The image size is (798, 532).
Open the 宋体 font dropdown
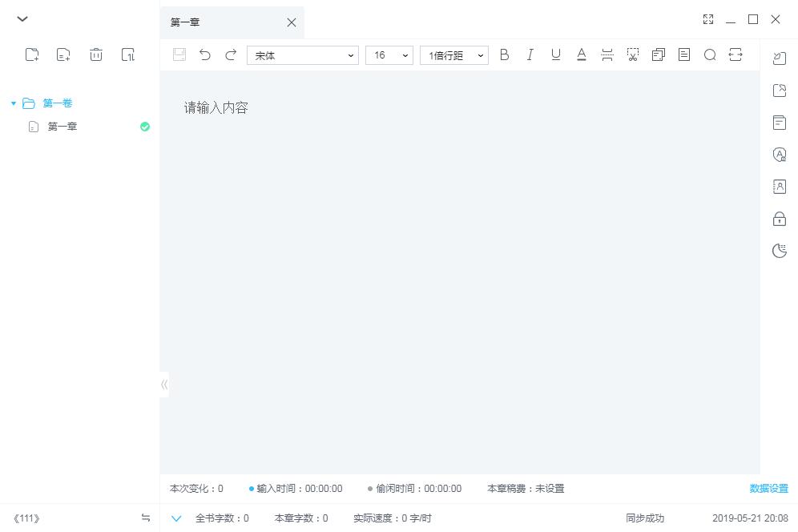(x=303, y=55)
